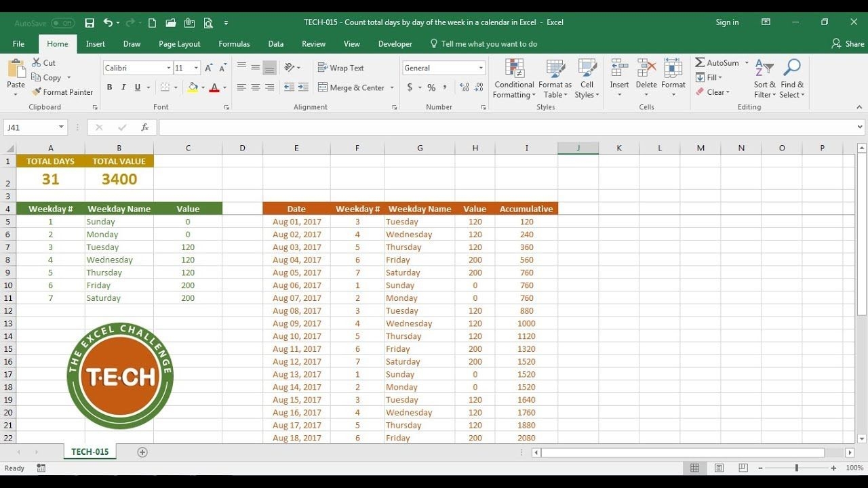The height and width of the screenshot is (488, 868).
Task: Toggle Center horizontal alignment
Action: click(x=256, y=87)
